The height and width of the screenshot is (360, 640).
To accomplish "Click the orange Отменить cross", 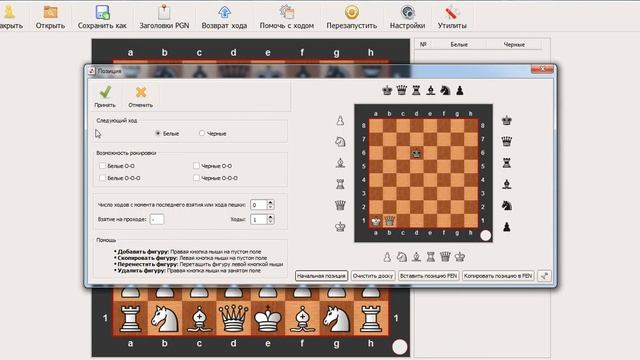I will click(141, 92).
